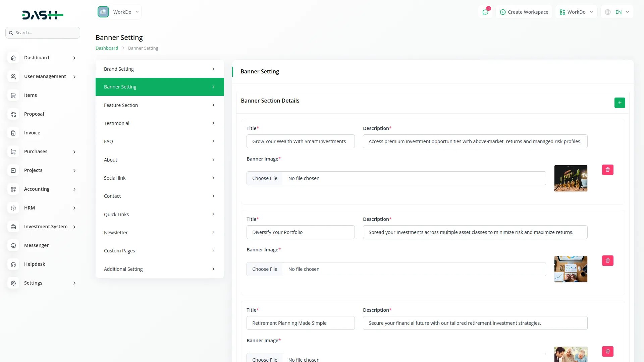Screen dimensions: 644x362
Task: Open the EN language dropdown
Action: (618, 12)
